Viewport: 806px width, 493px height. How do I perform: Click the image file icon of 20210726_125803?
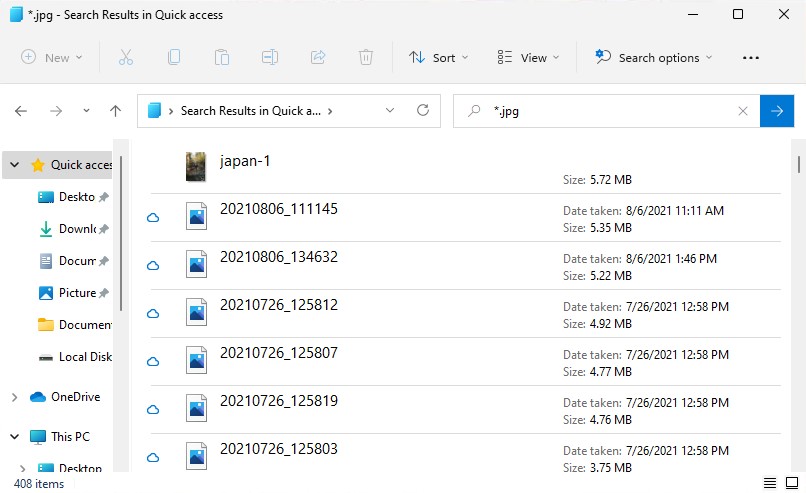coord(196,455)
